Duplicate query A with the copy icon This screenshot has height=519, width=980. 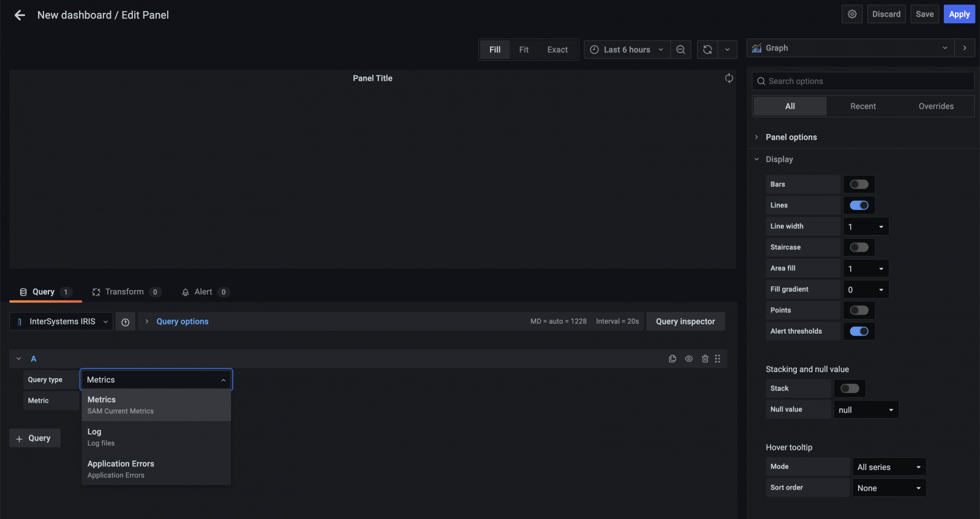(x=673, y=359)
